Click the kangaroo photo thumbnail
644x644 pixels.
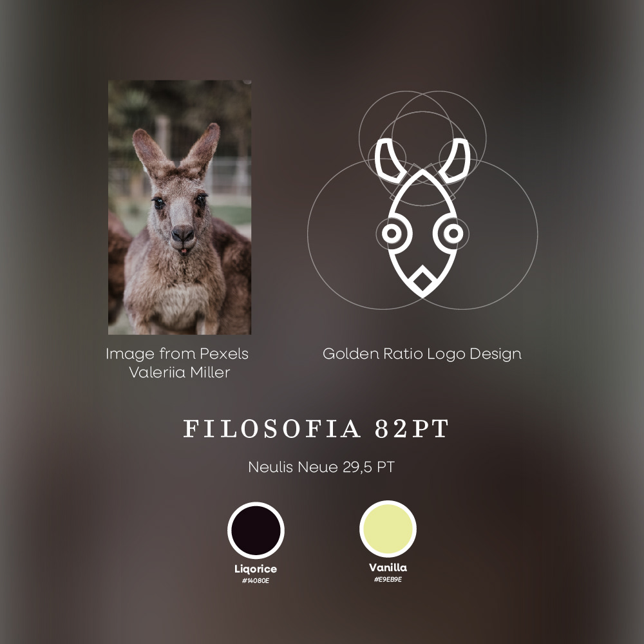point(180,207)
